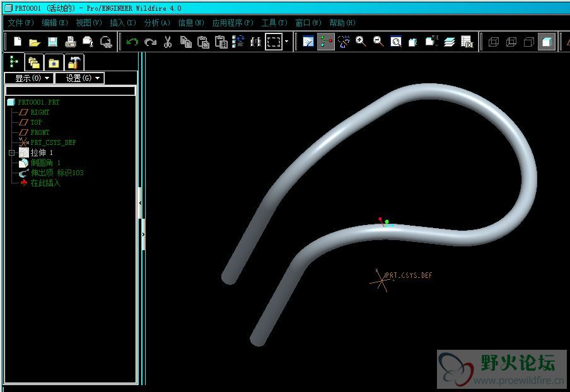
Task: Select PRT0001.PRT in model tree
Action: pos(38,102)
